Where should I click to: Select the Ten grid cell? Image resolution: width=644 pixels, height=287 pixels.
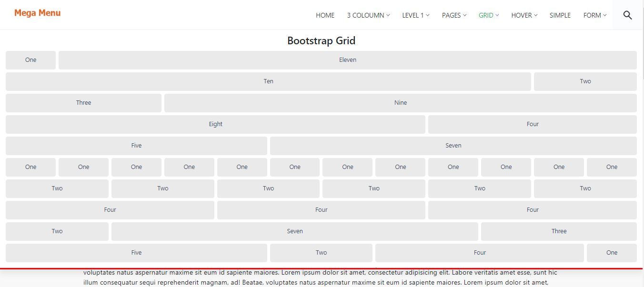[268, 81]
